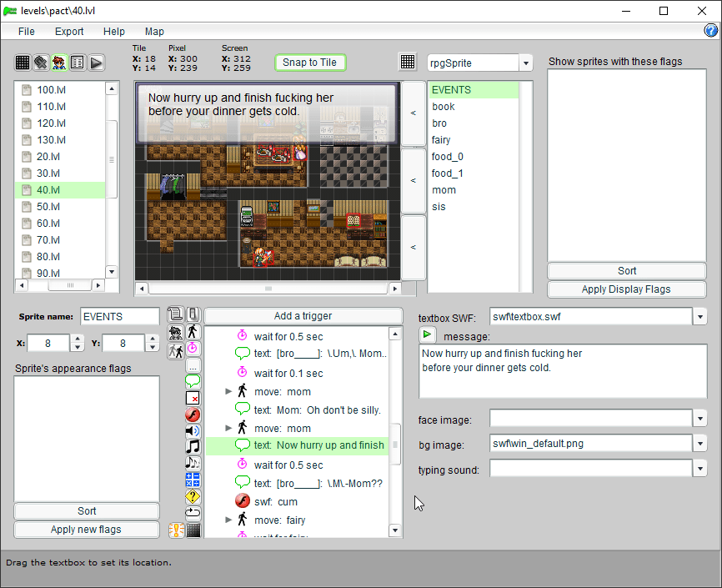This screenshot has width=722, height=588.
Task: Click the tile grid icon beside rpgSprite
Action: (x=408, y=63)
